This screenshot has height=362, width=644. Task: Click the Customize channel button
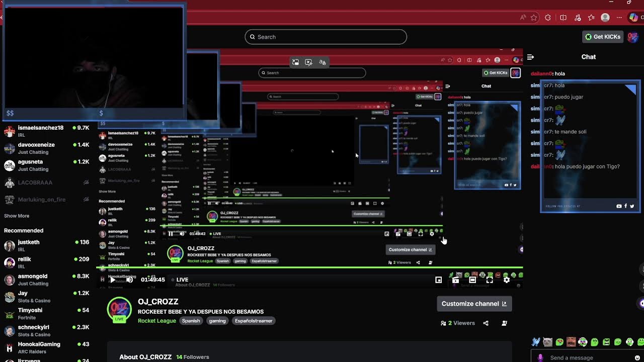coord(474,304)
